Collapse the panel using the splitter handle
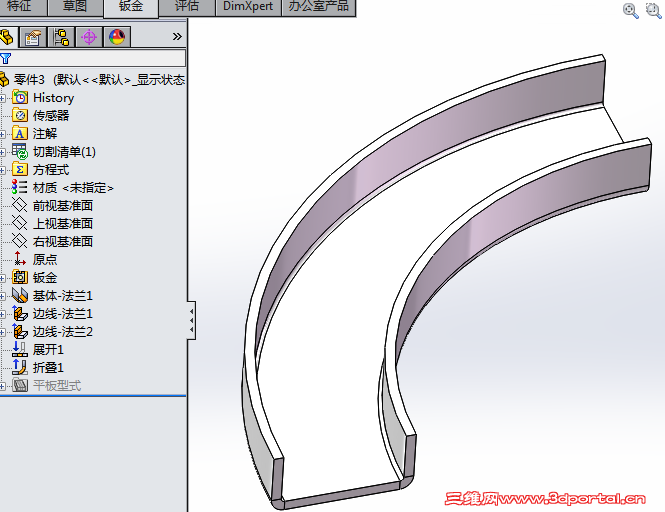This screenshot has width=665, height=512. click(x=191, y=320)
